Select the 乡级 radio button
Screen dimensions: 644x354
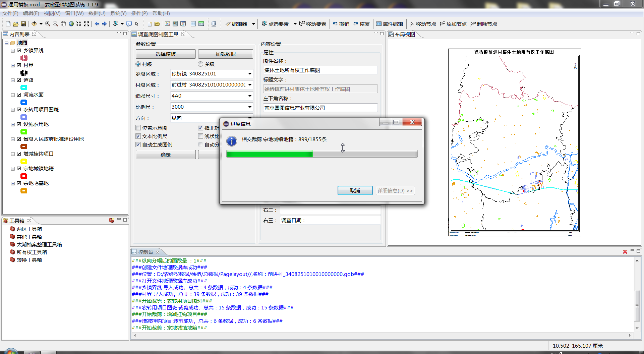[x=200, y=64]
